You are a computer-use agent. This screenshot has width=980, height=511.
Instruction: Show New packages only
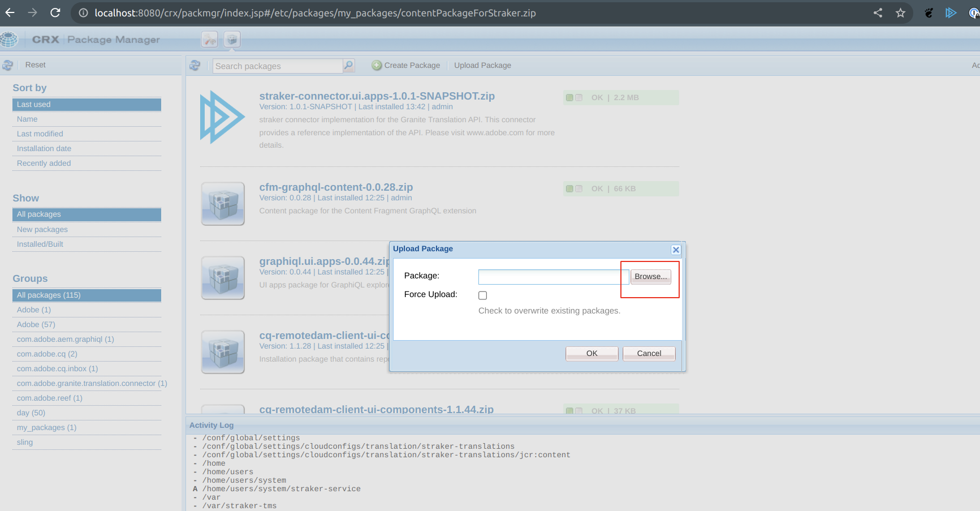coord(87,230)
